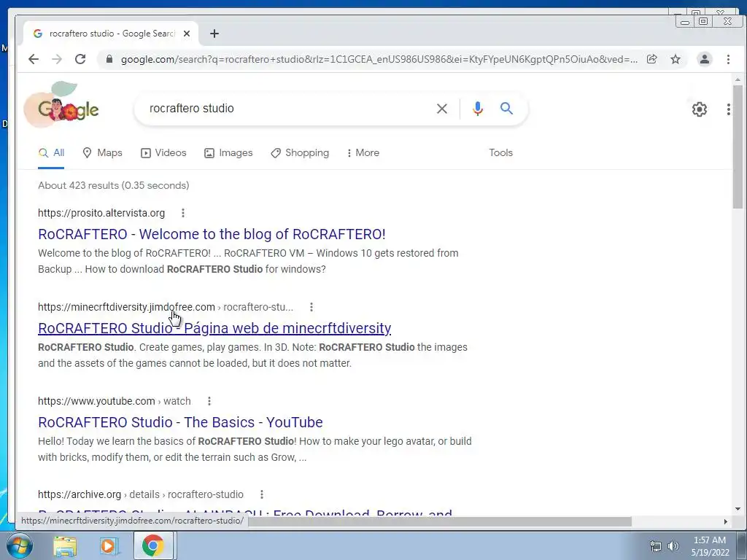
Task: Click the horizontal scrollbar right arrow
Action: (x=726, y=521)
